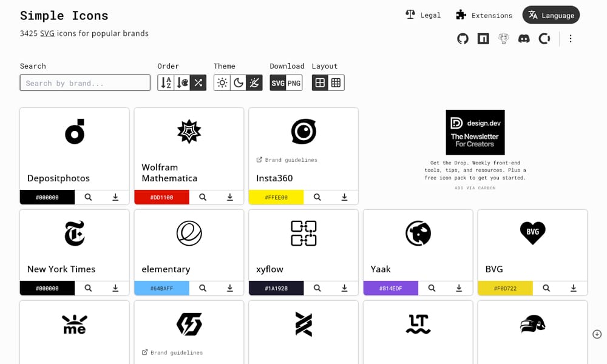The width and height of the screenshot is (607, 364).
Task: Download the Yaak icon
Action: [x=459, y=288]
